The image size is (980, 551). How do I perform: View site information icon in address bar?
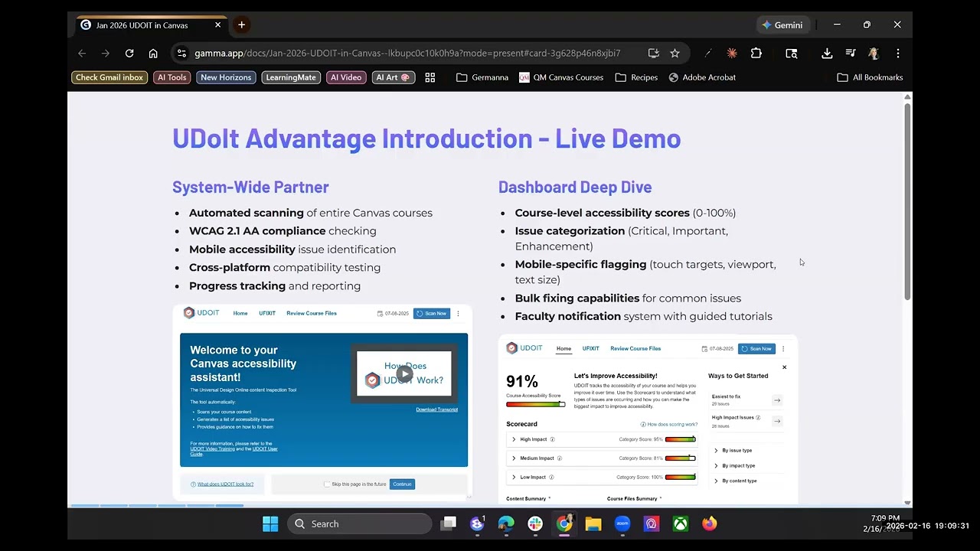(181, 54)
